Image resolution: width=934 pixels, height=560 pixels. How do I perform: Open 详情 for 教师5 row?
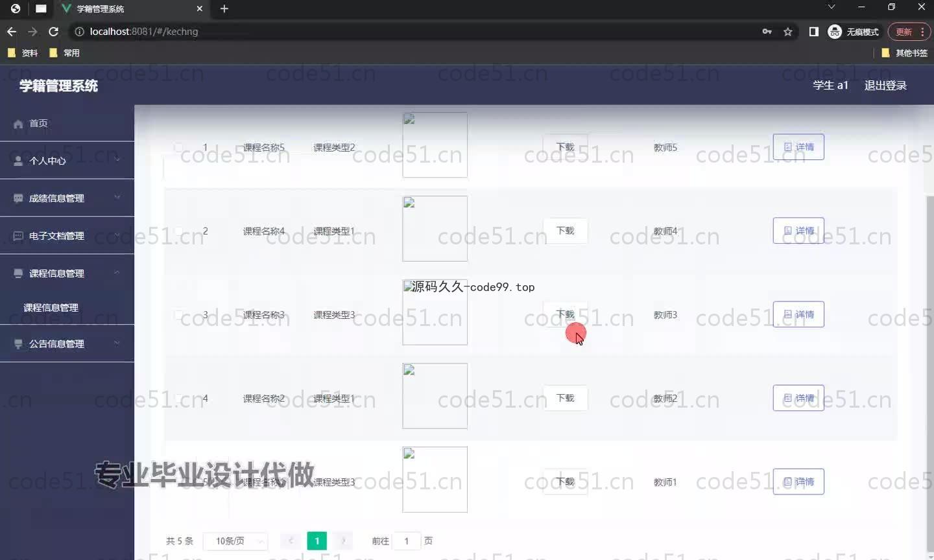(798, 147)
